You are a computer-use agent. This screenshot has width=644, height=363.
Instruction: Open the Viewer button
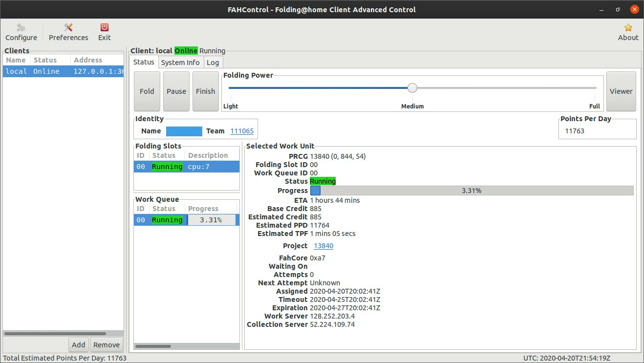tap(621, 91)
